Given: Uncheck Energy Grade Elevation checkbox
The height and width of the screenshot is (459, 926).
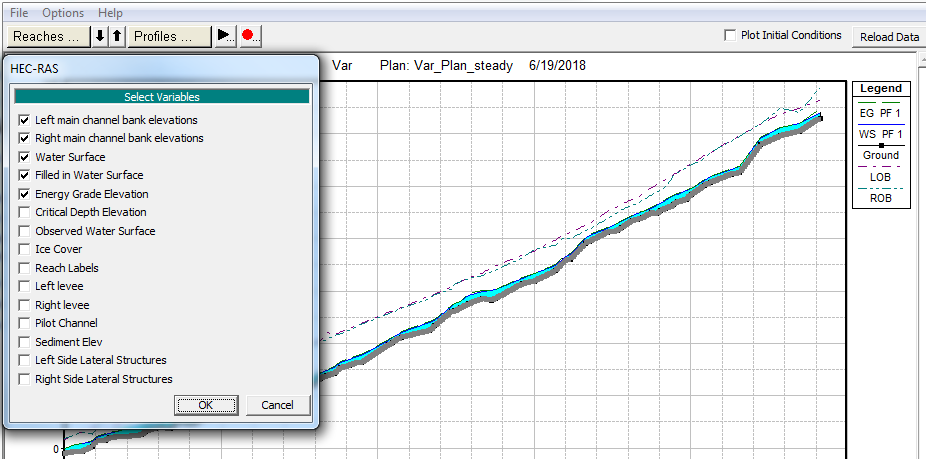Looking at the screenshot, I should (x=24, y=194).
